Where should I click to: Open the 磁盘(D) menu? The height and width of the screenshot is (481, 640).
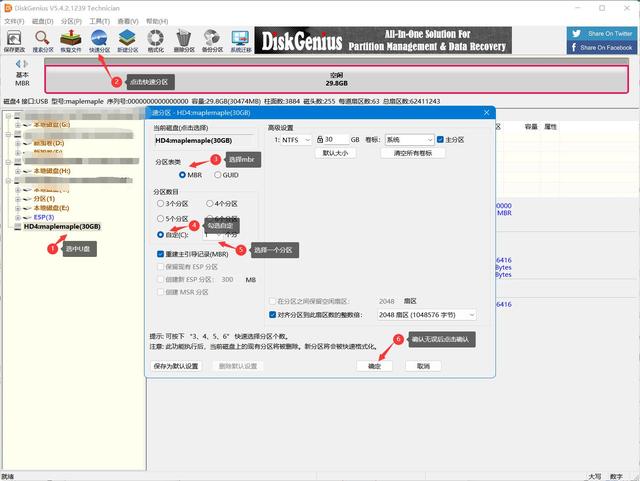click(x=42, y=21)
